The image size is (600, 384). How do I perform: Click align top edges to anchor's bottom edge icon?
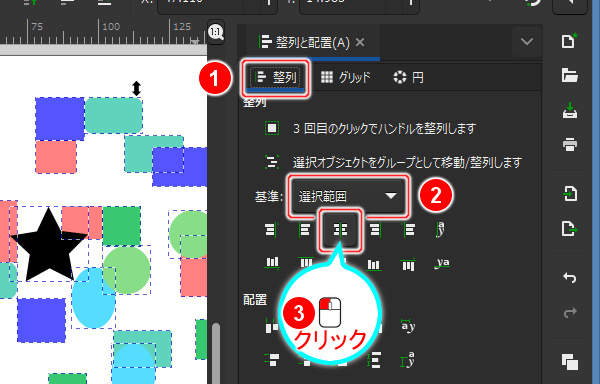(x=408, y=265)
